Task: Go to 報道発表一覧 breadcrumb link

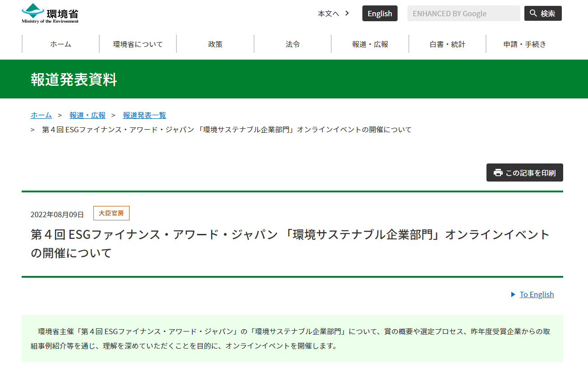Action: (144, 115)
